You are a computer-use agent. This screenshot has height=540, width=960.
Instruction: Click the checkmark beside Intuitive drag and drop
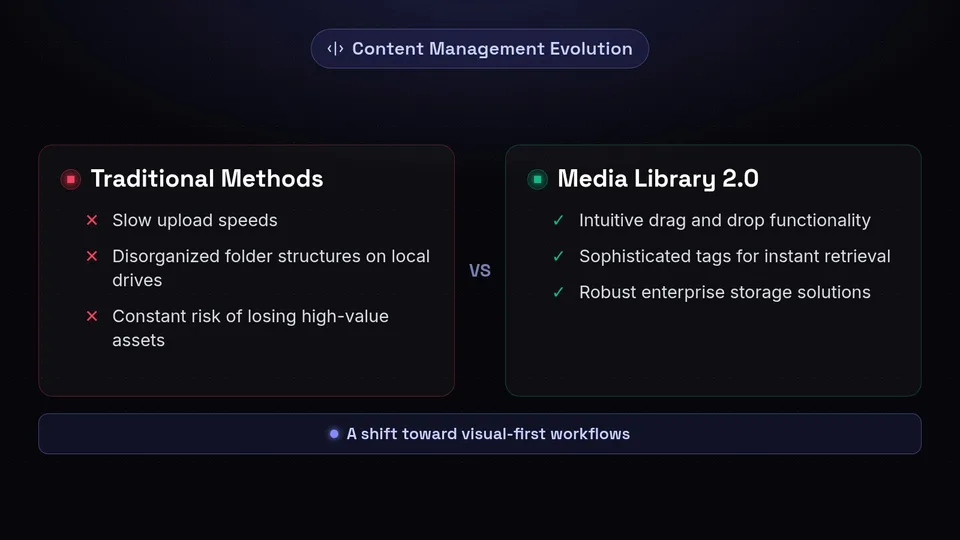pos(558,220)
